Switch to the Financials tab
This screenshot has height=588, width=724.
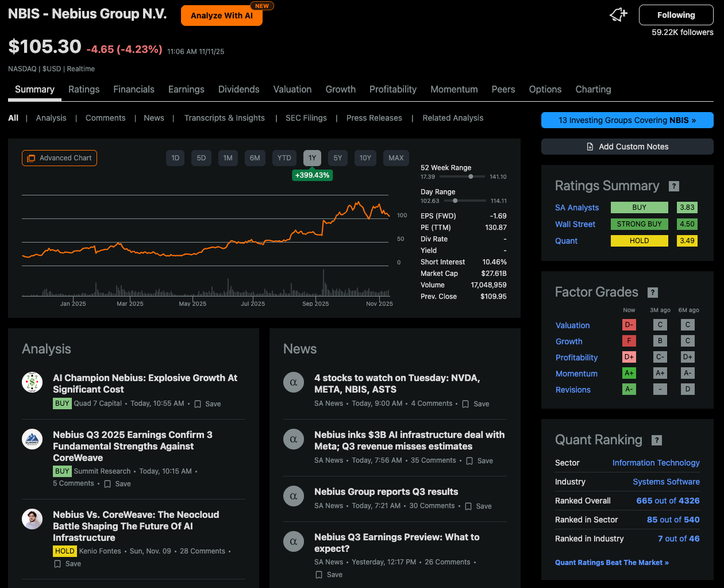tap(134, 90)
